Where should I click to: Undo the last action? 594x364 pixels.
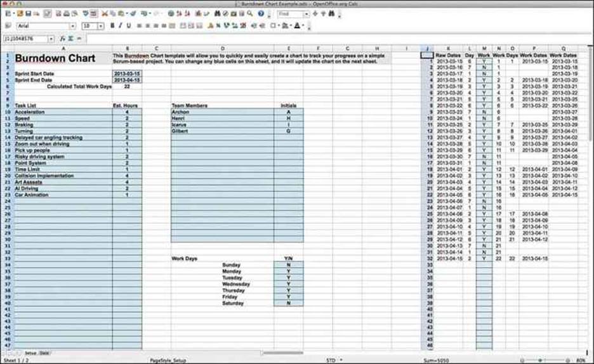pos(144,13)
